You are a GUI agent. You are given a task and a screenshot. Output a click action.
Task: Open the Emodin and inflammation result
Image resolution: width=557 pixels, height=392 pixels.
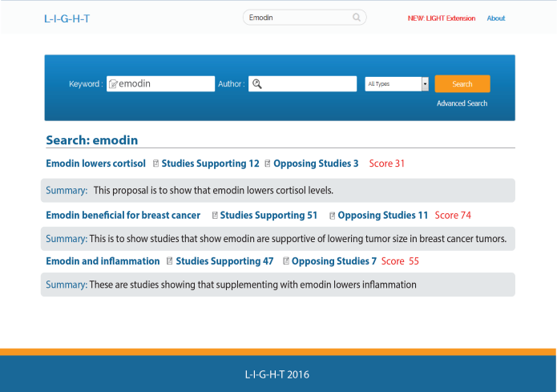103,261
